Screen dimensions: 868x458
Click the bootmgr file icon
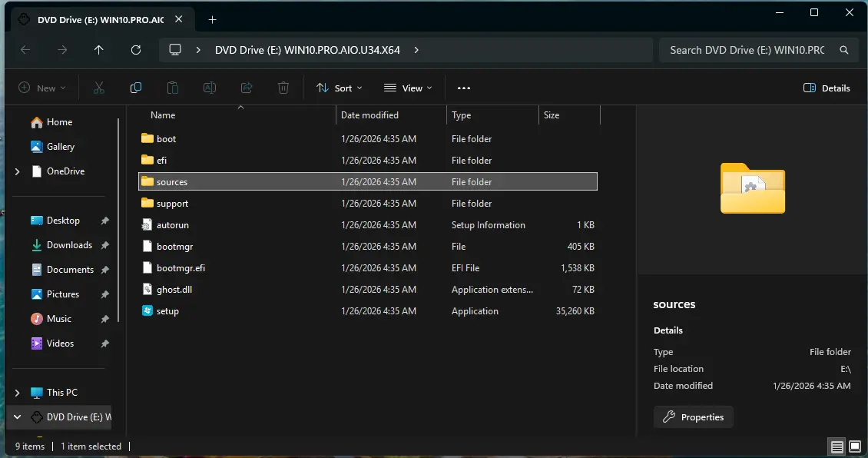pyautogui.click(x=147, y=247)
